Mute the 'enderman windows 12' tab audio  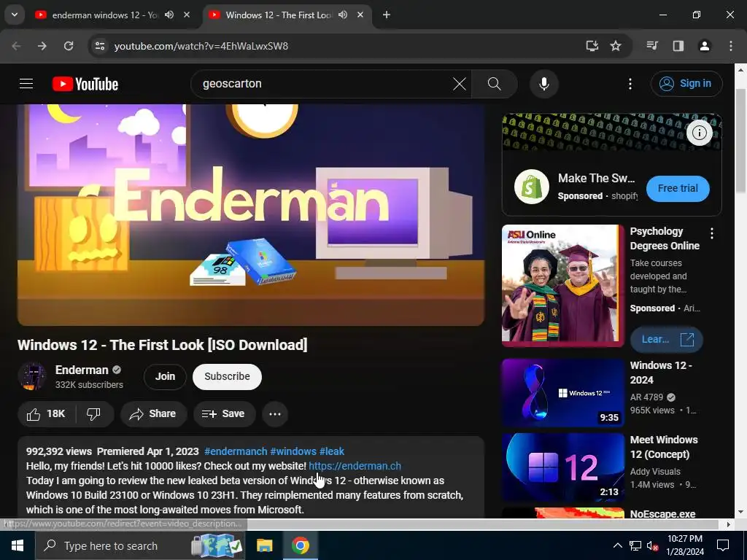(169, 15)
